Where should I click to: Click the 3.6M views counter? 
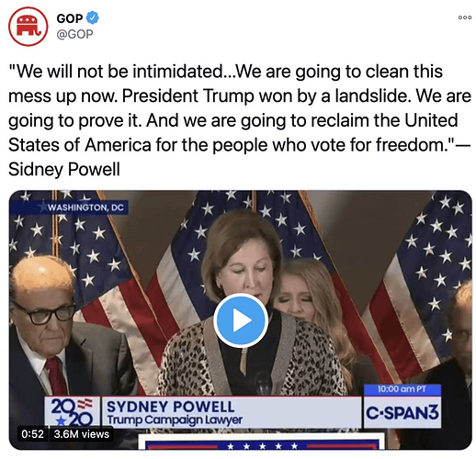tap(82, 434)
